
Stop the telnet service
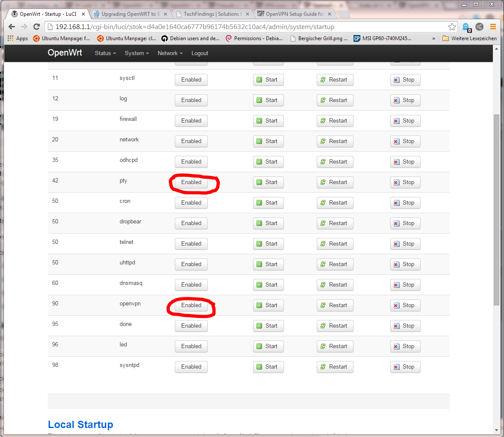405,244
